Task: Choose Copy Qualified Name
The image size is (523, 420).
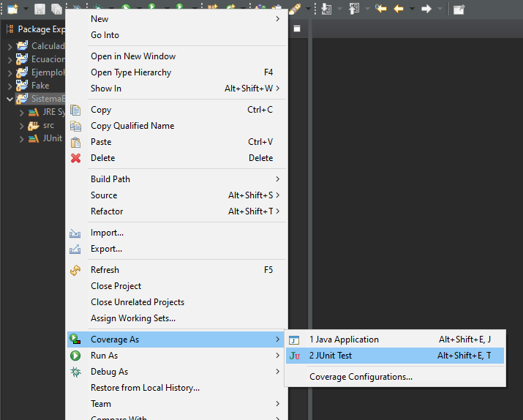Action: pos(132,126)
